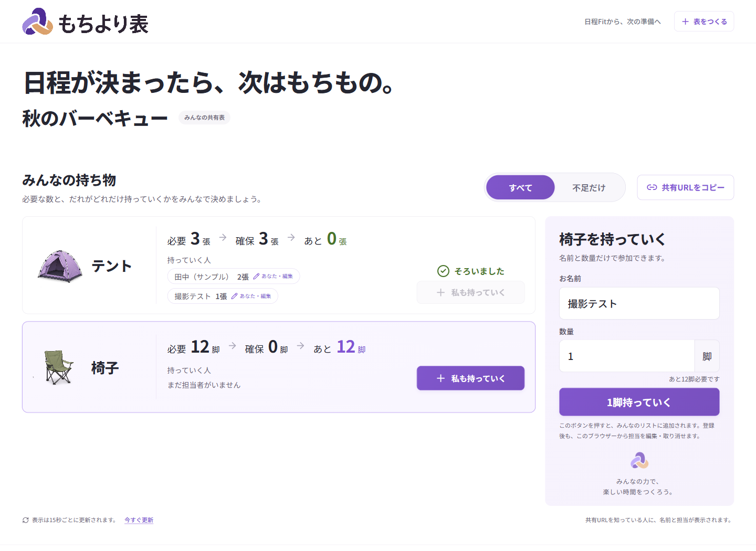756x551 pixels.
Task: Click the plus icon in 表をつくる button
Action: point(685,22)
